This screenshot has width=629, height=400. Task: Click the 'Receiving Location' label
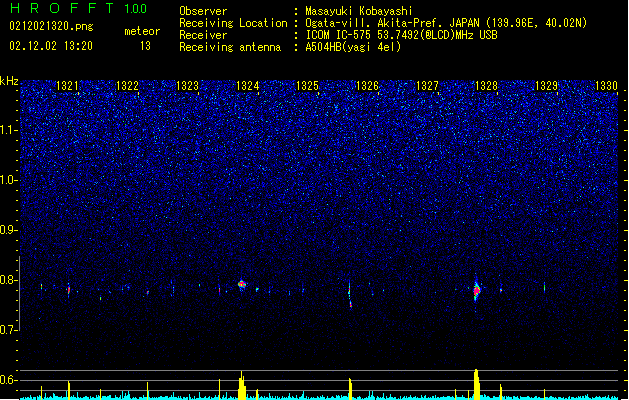(233, 23)
